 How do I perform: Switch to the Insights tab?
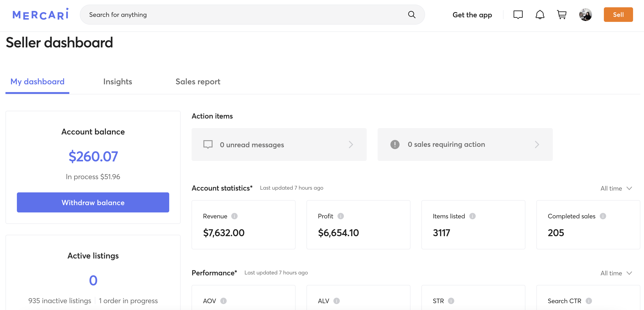pyautogui.click(x=118, y=81)
